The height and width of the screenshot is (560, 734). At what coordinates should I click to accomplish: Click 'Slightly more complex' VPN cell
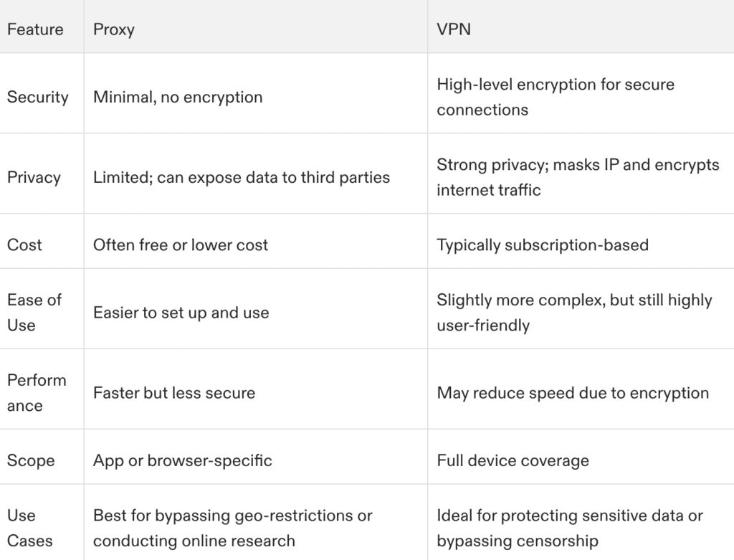coord(574,313)
